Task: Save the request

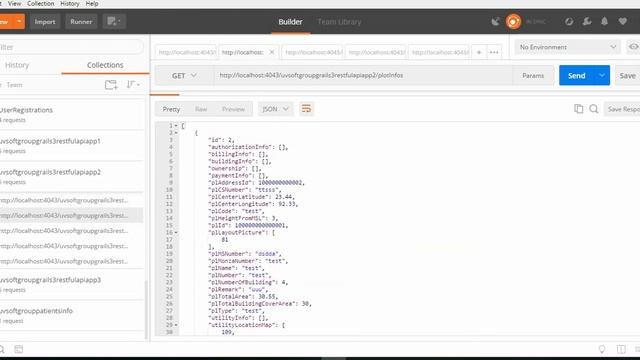Action: [x=627, y=76]
